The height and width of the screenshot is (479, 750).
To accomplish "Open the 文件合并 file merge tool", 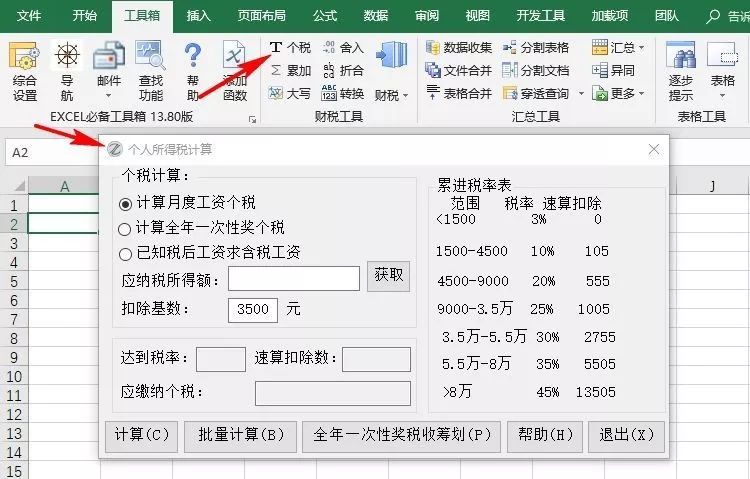I will [x=459, y=70].
